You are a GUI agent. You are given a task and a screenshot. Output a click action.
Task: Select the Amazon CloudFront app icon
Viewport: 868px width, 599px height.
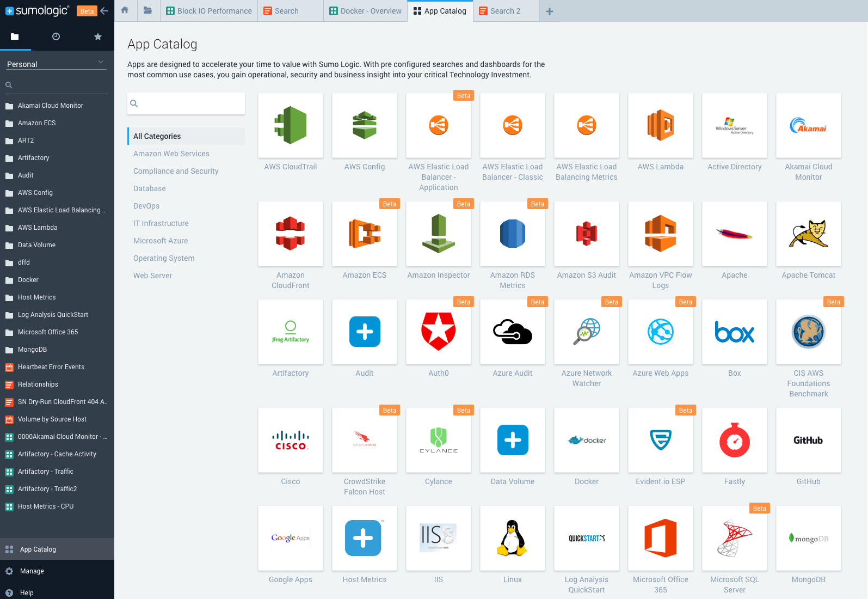[x=291, y=234]
